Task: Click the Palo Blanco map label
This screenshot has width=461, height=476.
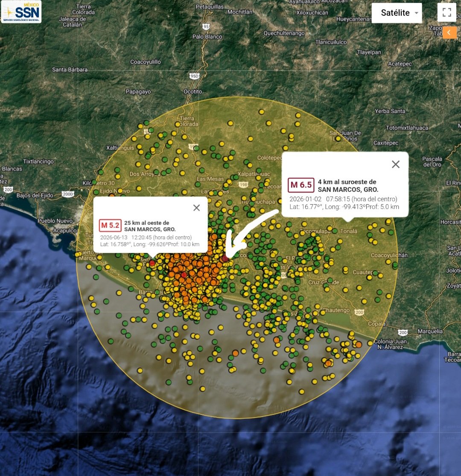Action: pos(207,36)
